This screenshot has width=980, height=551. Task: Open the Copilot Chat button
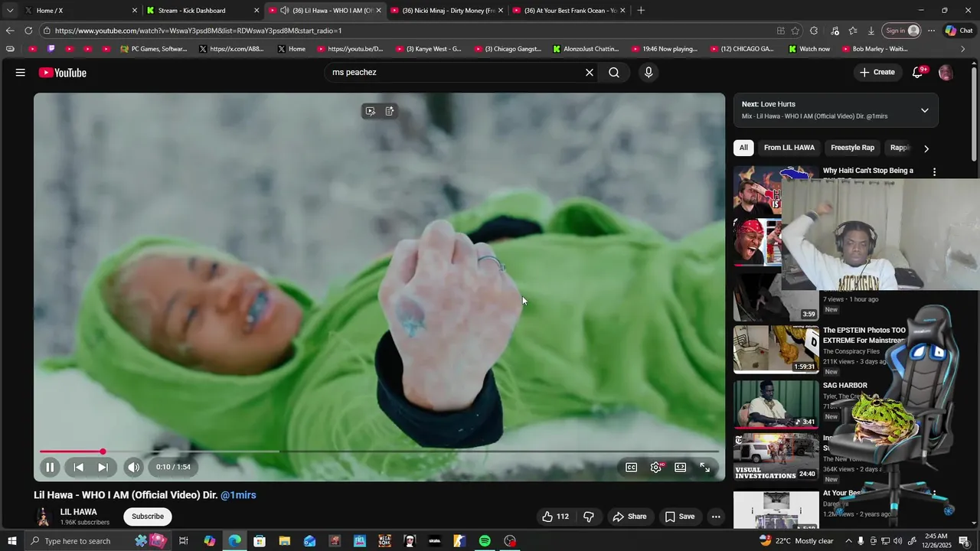coord(959,31)
